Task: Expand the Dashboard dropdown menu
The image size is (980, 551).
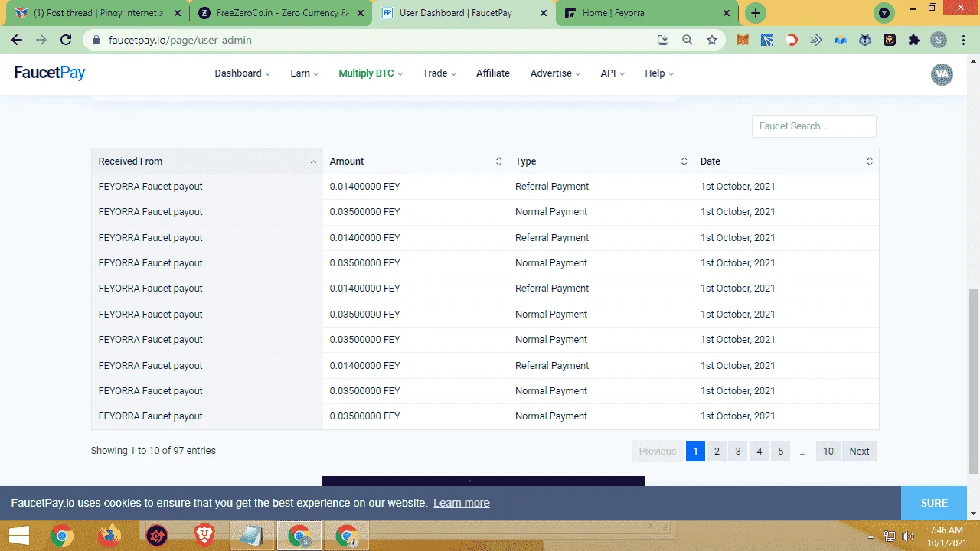Action: [243, 73]
